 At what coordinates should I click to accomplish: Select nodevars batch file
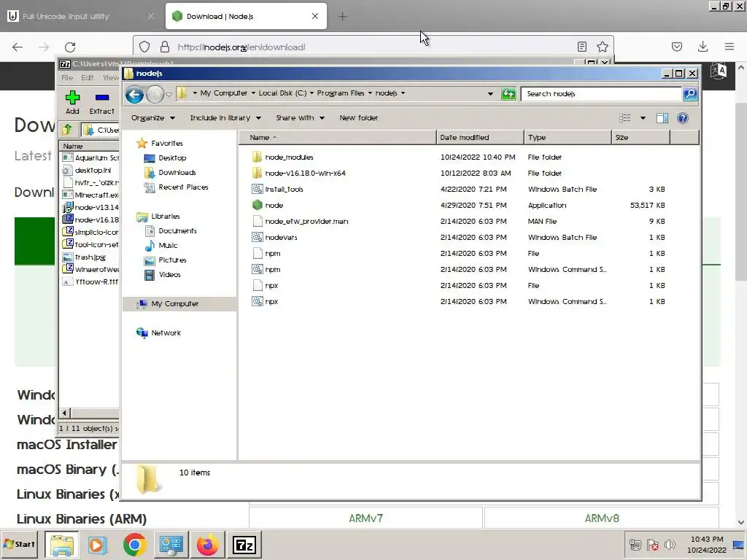pyautogui.click(x=274, y=237)
